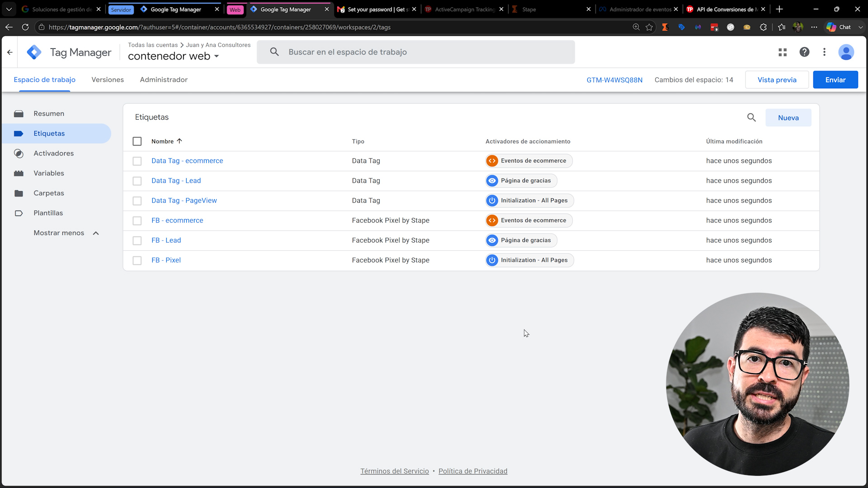
Task: Click the Vista previa button
Action: (x=777, y=80)
